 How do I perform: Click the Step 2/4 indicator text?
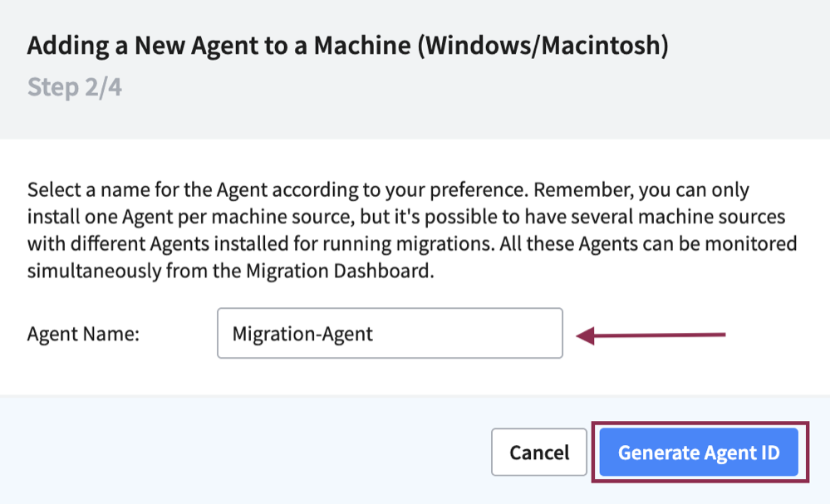click(x=75, y=86)
